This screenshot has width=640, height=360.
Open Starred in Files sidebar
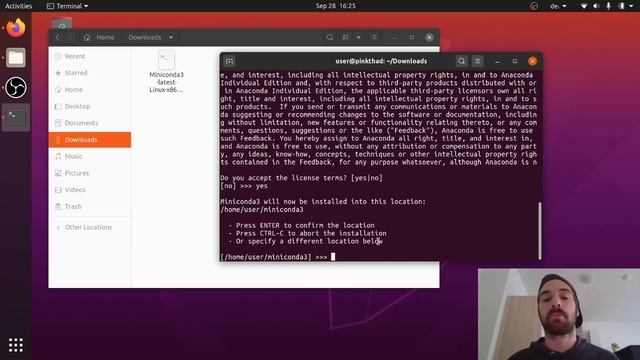(90, 73)
